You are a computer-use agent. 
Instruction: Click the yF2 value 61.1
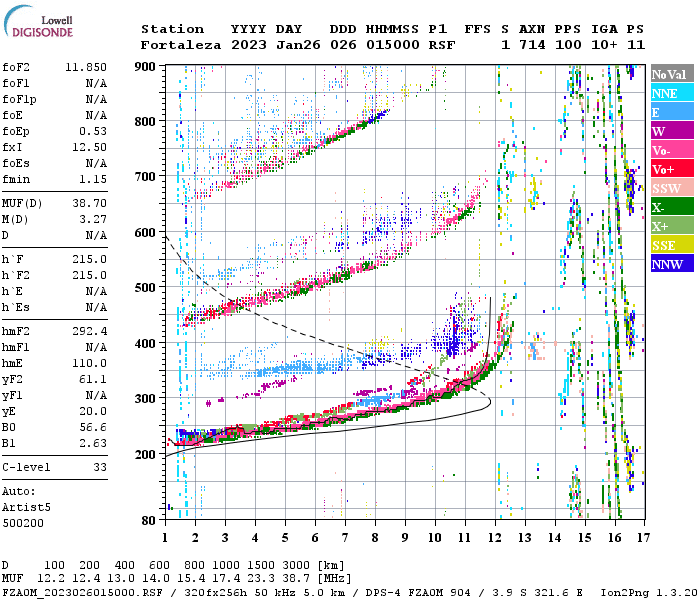point(93,379)
